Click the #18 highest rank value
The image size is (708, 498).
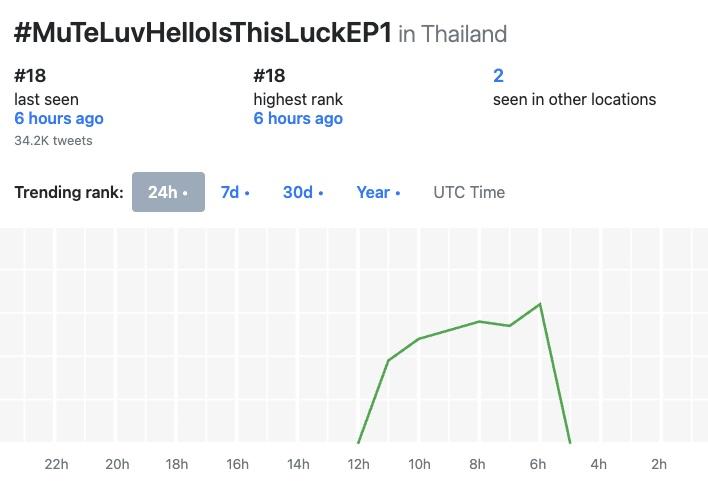(269, 75)
